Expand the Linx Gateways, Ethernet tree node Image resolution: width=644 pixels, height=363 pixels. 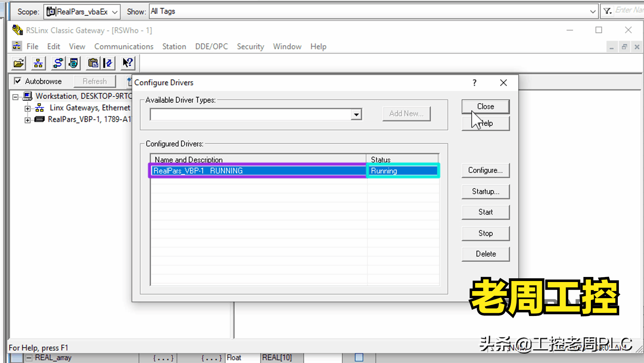pyautogui.click(x=28, y=108)
